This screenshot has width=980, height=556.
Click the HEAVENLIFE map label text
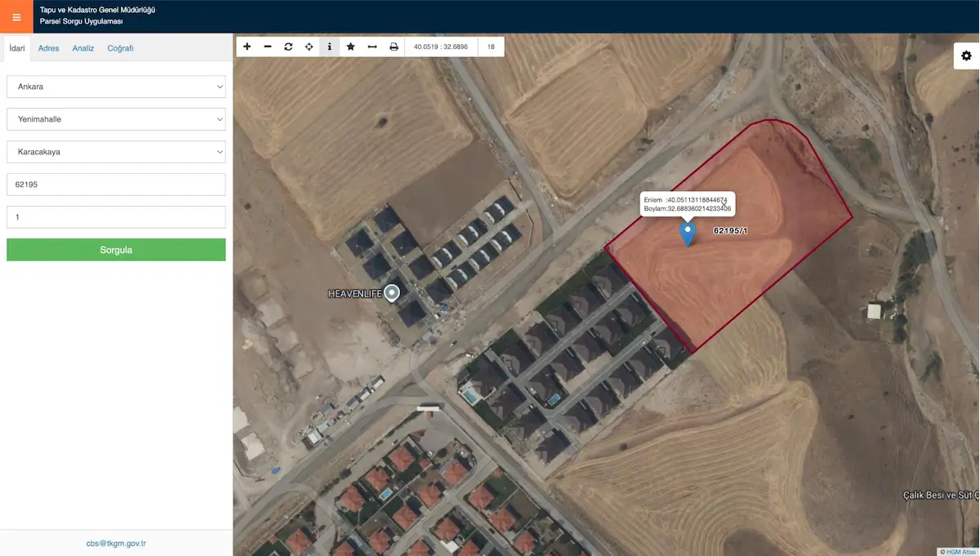(x=354, y=293)
